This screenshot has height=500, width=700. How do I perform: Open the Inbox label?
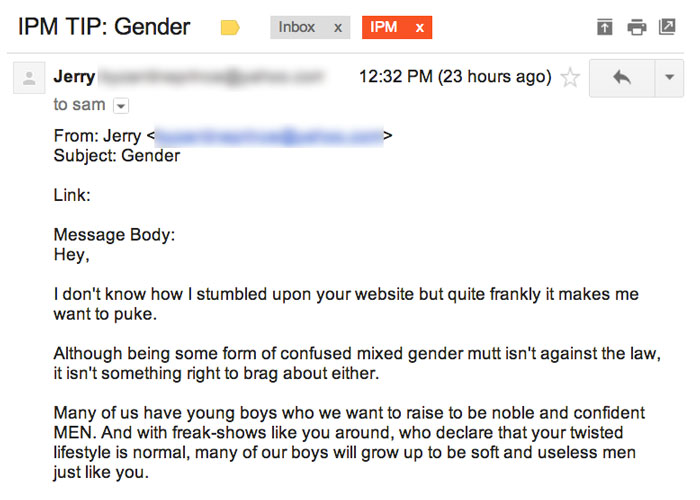(x=296, y=27)
